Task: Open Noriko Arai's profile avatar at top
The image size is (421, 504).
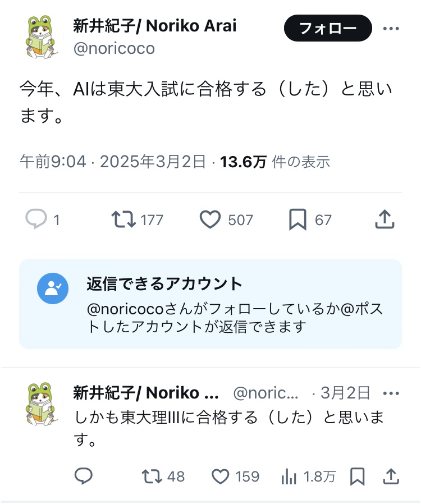Action: coord(41,36)
